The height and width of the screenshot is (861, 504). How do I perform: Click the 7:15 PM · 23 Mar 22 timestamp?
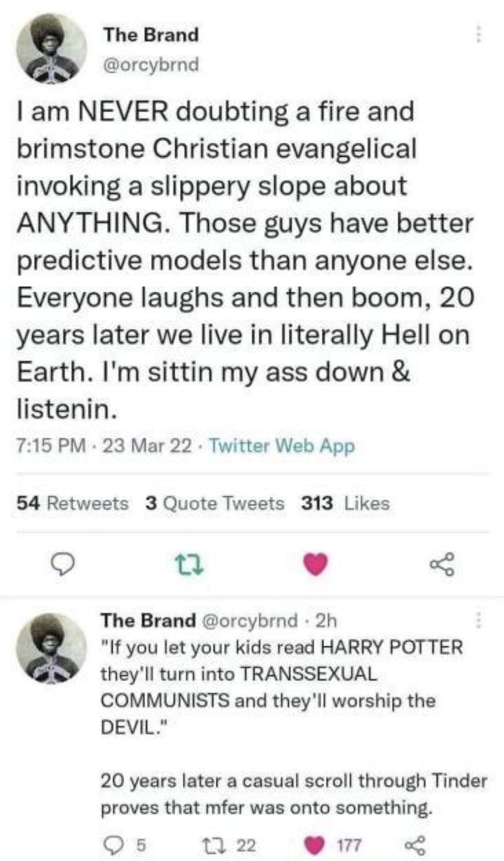click(x=104, y=446)
